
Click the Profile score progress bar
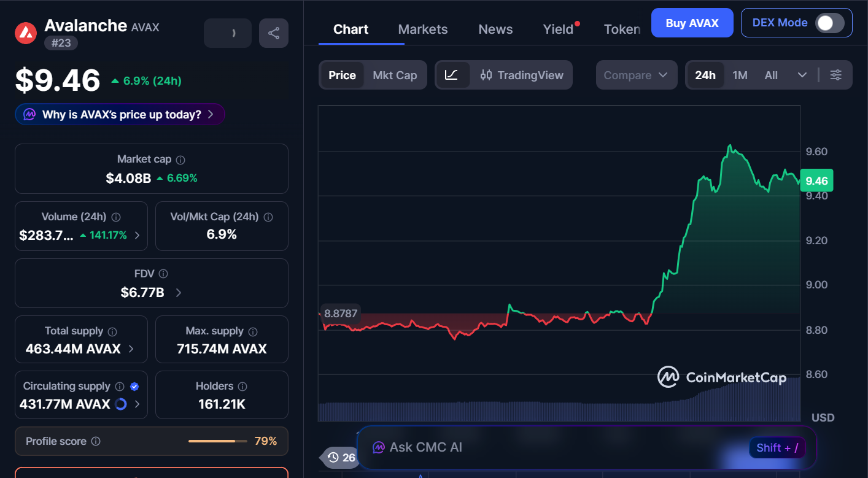217,441
